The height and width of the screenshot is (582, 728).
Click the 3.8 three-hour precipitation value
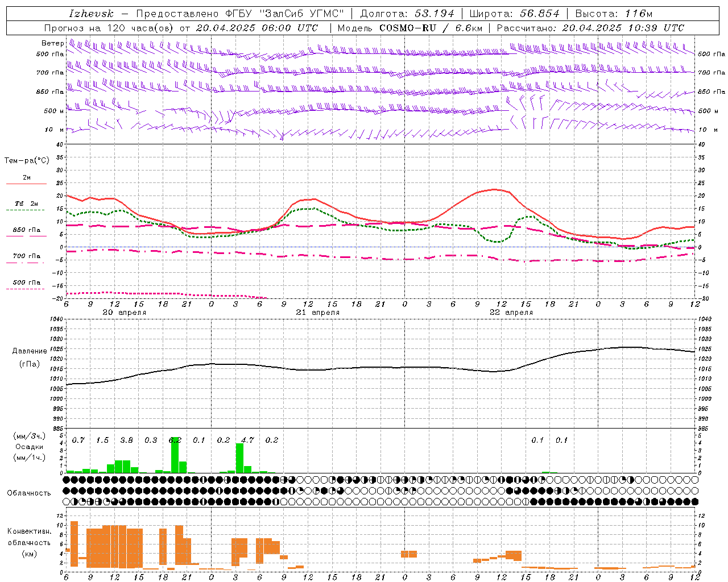coord(127,440)
